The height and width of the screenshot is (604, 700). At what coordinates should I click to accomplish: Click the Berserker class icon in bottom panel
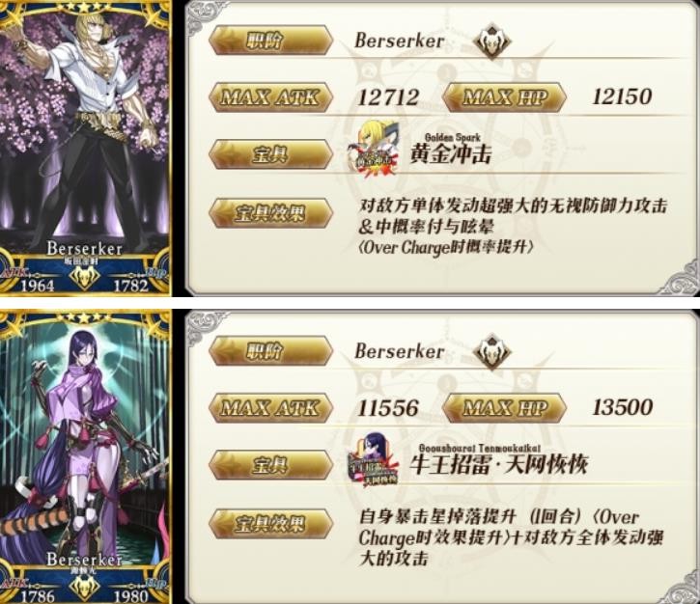(x=491, y=352)
